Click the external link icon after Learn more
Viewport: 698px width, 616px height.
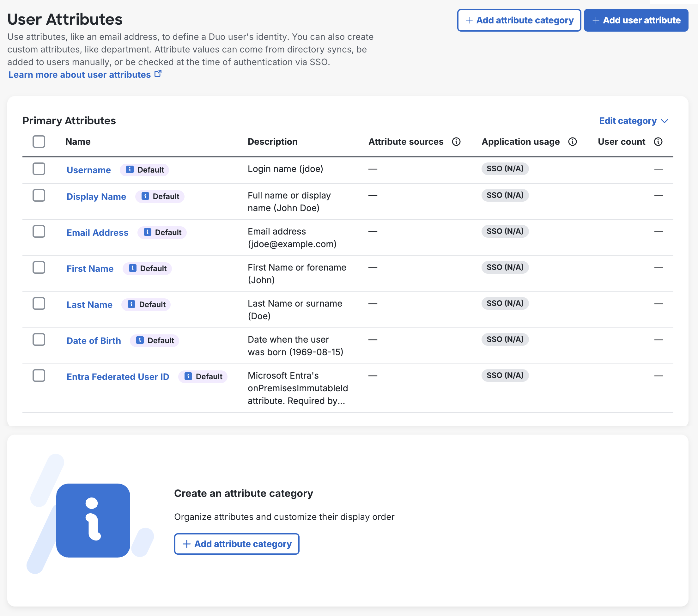158,74
